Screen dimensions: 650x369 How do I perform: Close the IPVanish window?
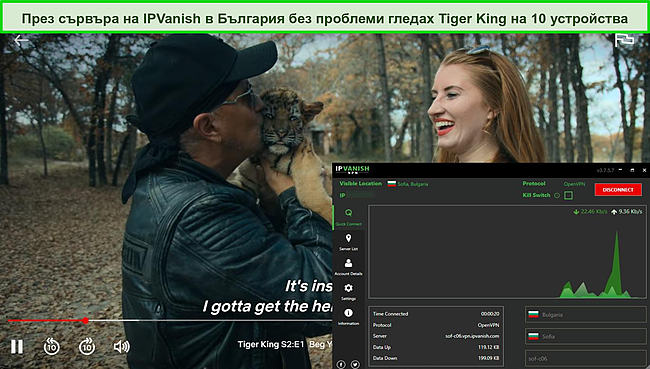644,170
